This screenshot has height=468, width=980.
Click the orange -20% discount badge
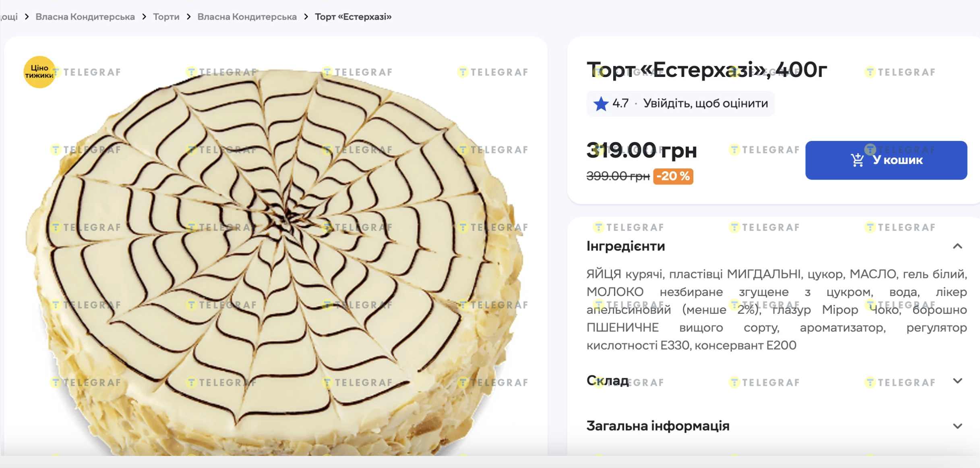tap(673, 176)
